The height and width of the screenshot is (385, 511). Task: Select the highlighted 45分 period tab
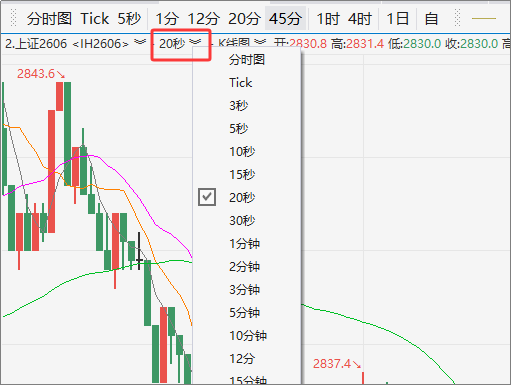point(285,18)
